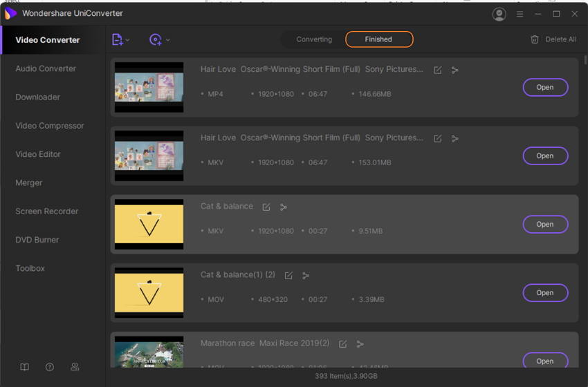Viewport: 588px width, 387px height.
Task: Rename the Marathon race file
Action: click(x=342, y=344)
